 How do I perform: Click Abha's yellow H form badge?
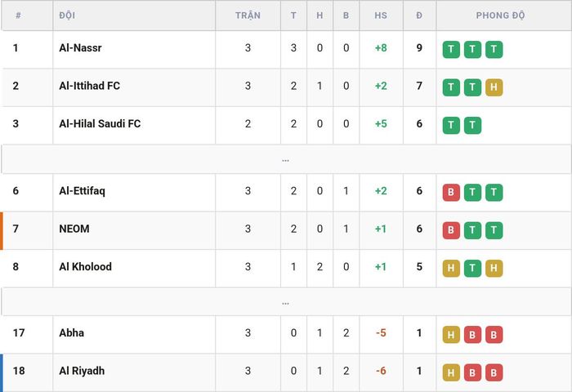tap(451, 334)
